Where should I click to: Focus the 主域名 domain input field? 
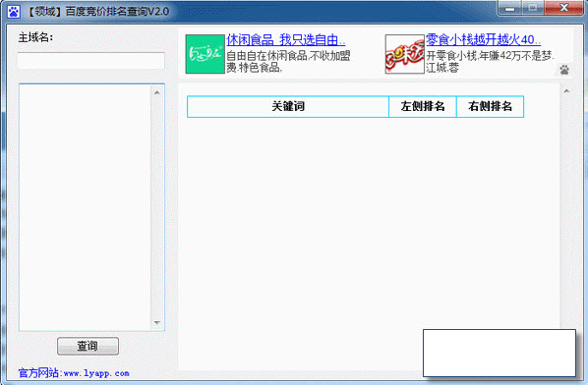coord(91,60)
